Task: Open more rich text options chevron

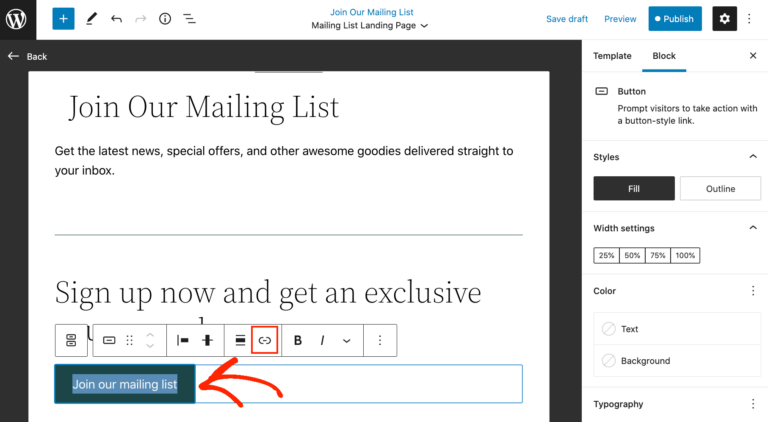Action: click(x=347, y=341)
